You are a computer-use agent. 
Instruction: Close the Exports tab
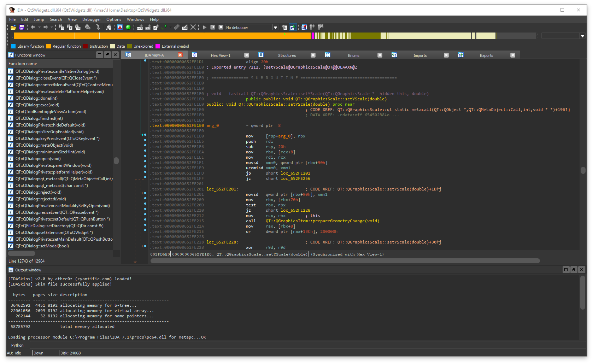point(513,55)
